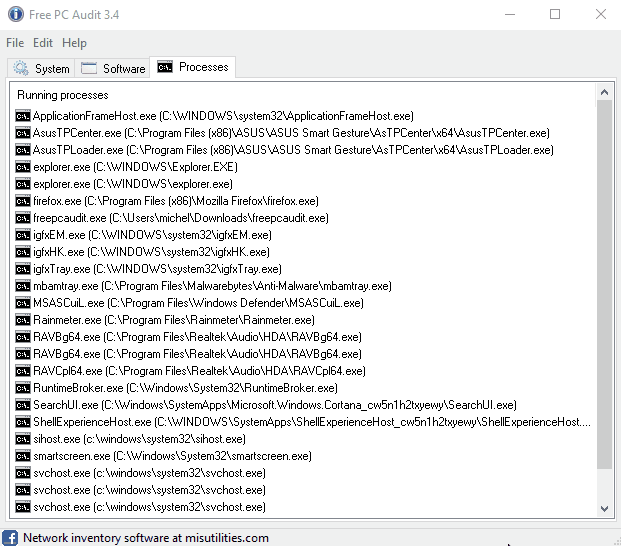621x546 pixels.
Task: Select the RuntimeBroker.exe row text
Action: pyautogui.click(x=185, y=388)
